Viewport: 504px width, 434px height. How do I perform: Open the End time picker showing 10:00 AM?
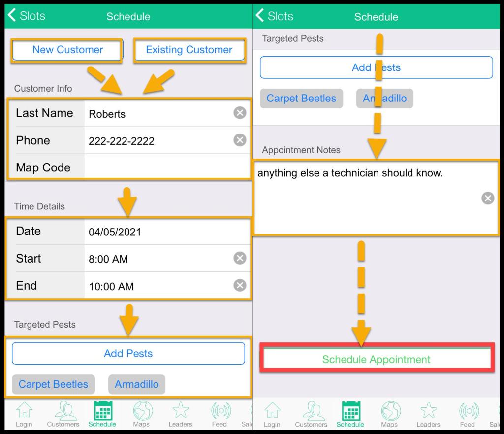point(153,286)
